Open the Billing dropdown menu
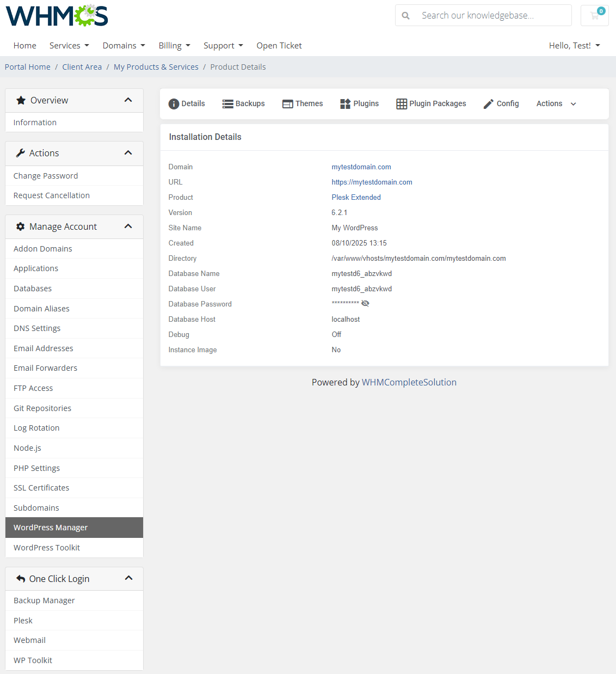616x674 pixels. click(x=174, y=45)
